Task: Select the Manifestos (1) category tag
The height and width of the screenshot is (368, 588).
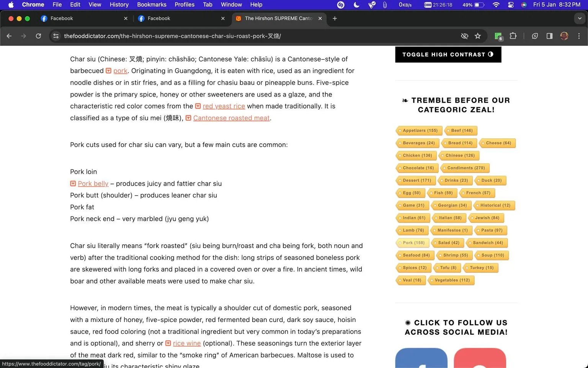Action: 451,230
